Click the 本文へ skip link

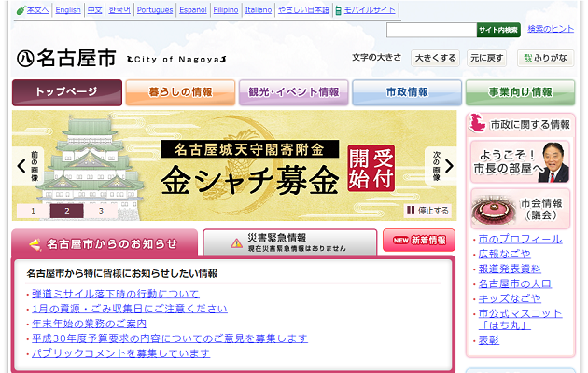(37, 10)
